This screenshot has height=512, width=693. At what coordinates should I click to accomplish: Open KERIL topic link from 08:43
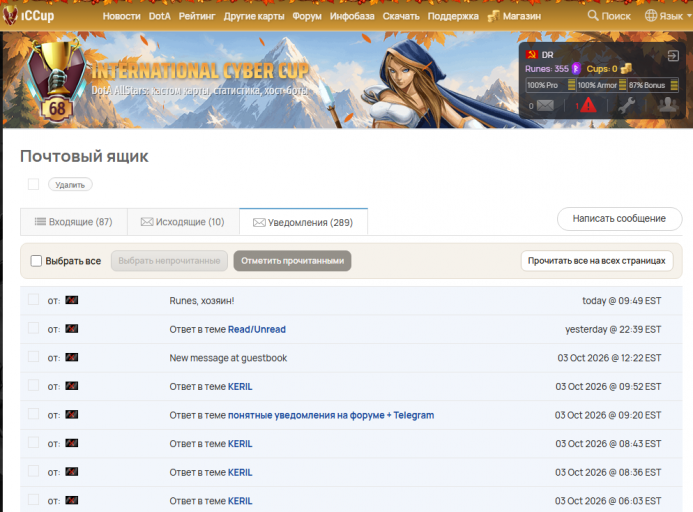(240, 443)
